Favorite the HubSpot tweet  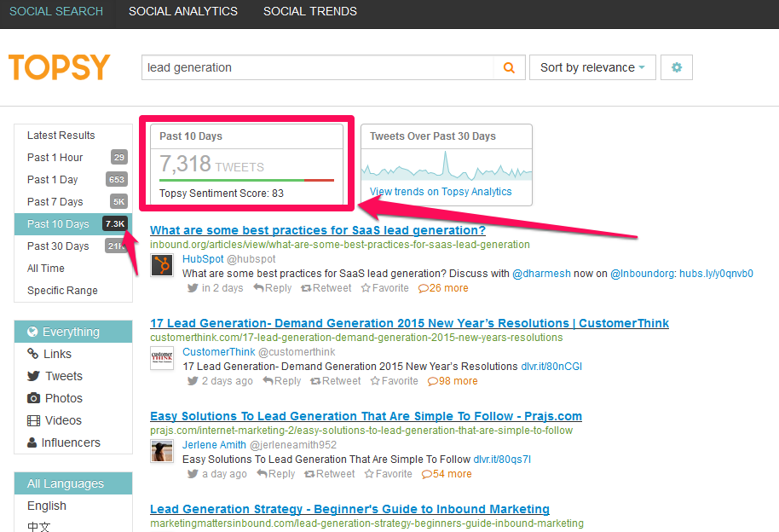click(385, 288)
